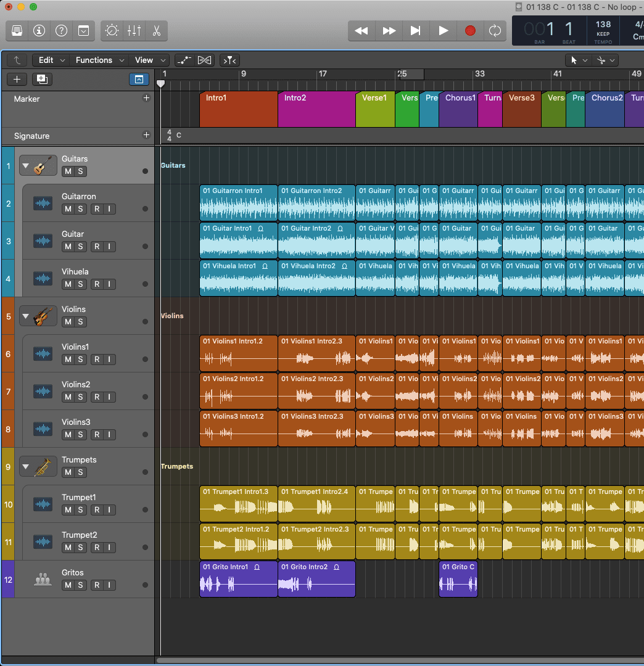The height and width of the screenshot is (666, 644).
Task: Open the Library panel icon
Action: (x=17, y=30)
